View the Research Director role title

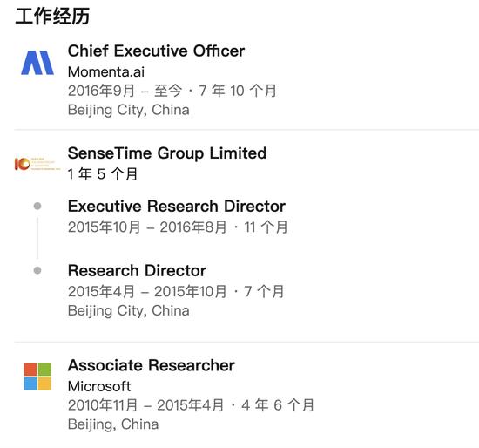click(x=137, y=271)
